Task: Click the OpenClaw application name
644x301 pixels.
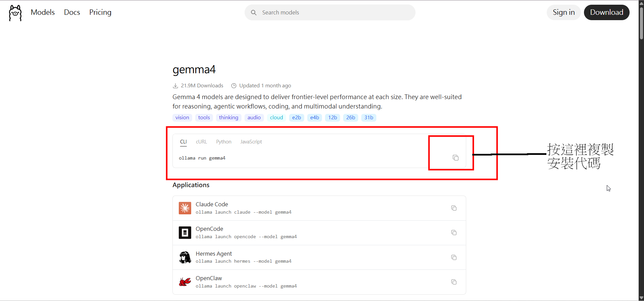Action: pyautogui.click(x=209, y=278)
